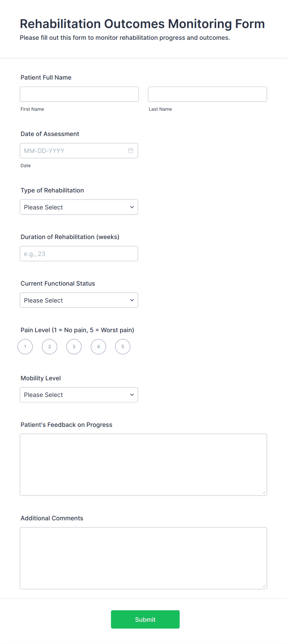Choose pain level 2 on the scale
This screenshot has width=287, height=644.
pos(49,347)
